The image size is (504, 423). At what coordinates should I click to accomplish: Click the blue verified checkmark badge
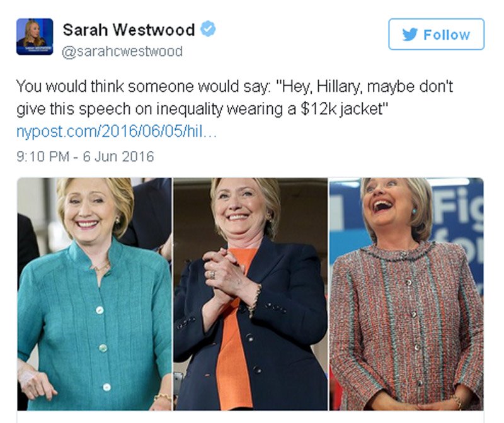pos(208,29)
